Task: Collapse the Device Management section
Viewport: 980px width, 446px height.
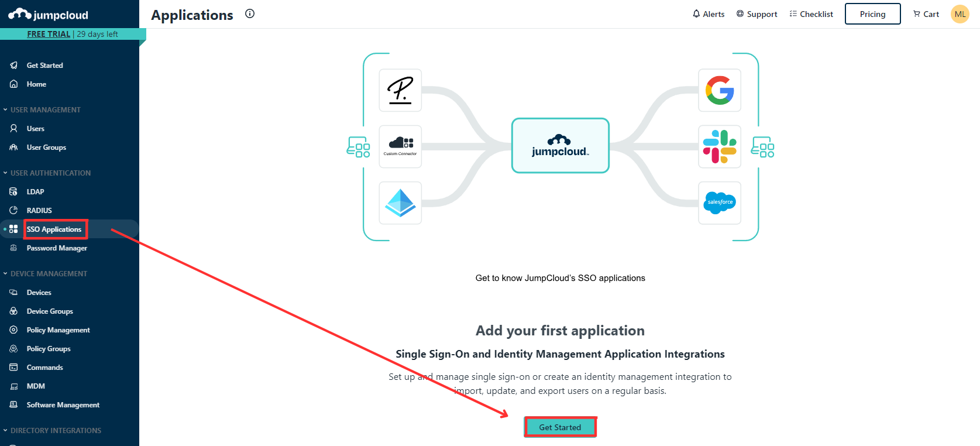Action: point(5,274)
